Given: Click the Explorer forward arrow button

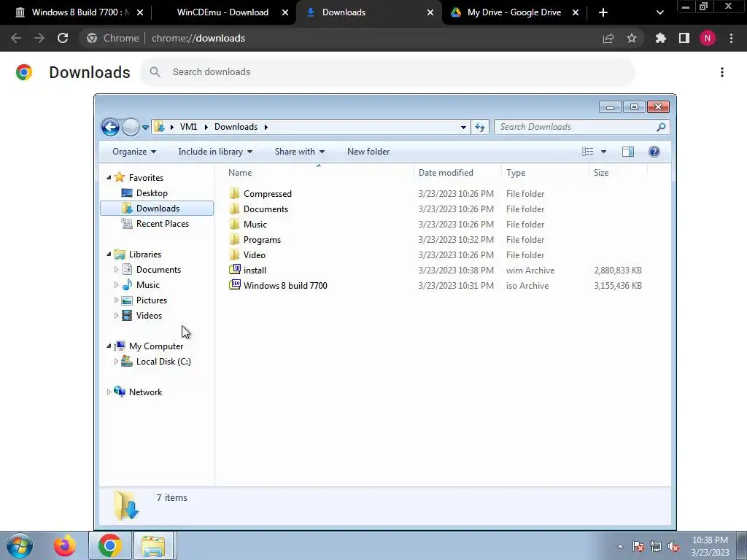Looking at the screenshot, I should (x=131, y=127).
